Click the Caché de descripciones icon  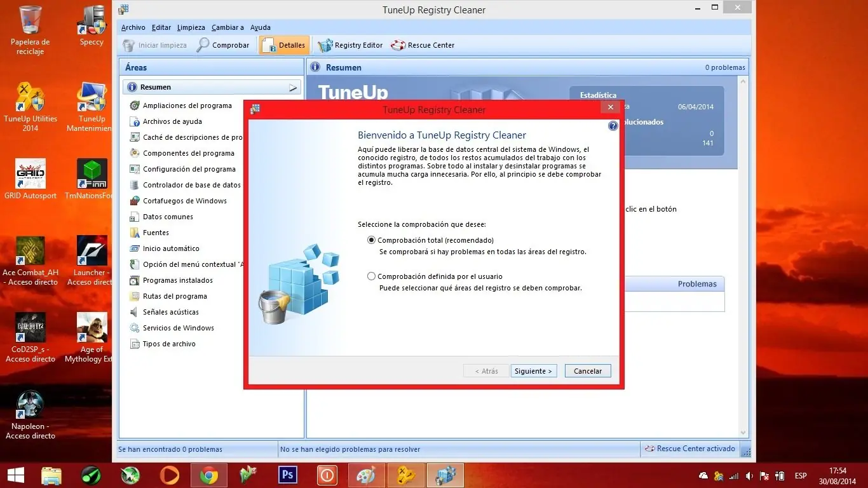tap(134, 137)
